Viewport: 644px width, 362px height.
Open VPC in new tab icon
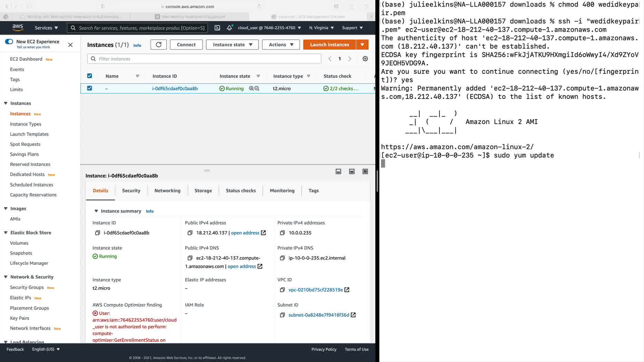[x=347, y=290]
